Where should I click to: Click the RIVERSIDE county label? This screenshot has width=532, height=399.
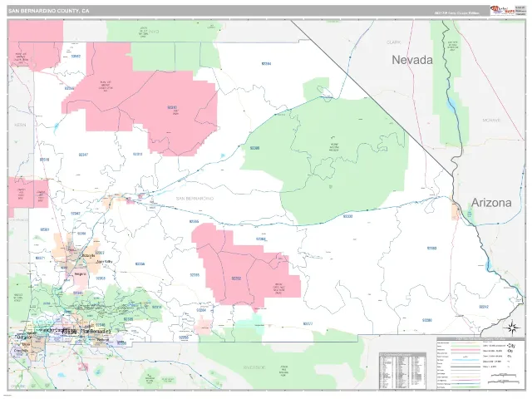coord(254,367)
